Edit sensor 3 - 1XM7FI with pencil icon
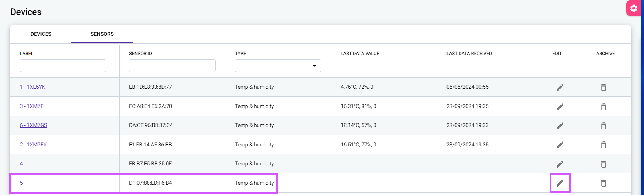 point(560,107)
